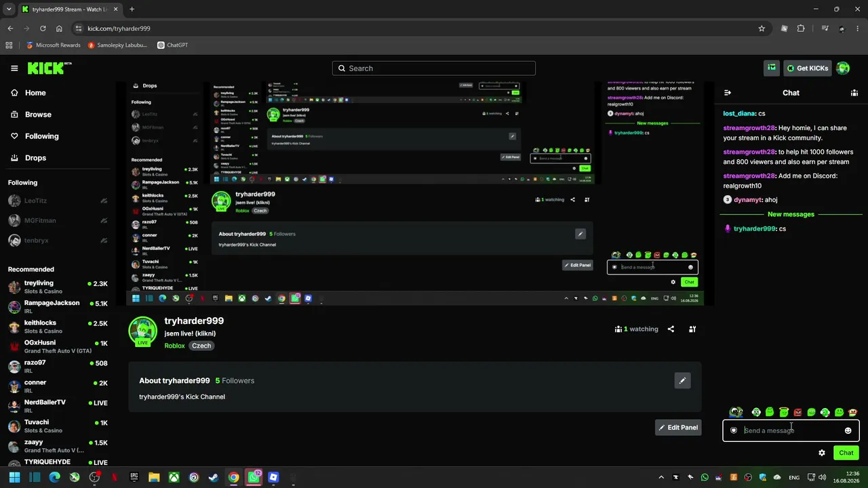Click the Roblox category link

[174, 346]
